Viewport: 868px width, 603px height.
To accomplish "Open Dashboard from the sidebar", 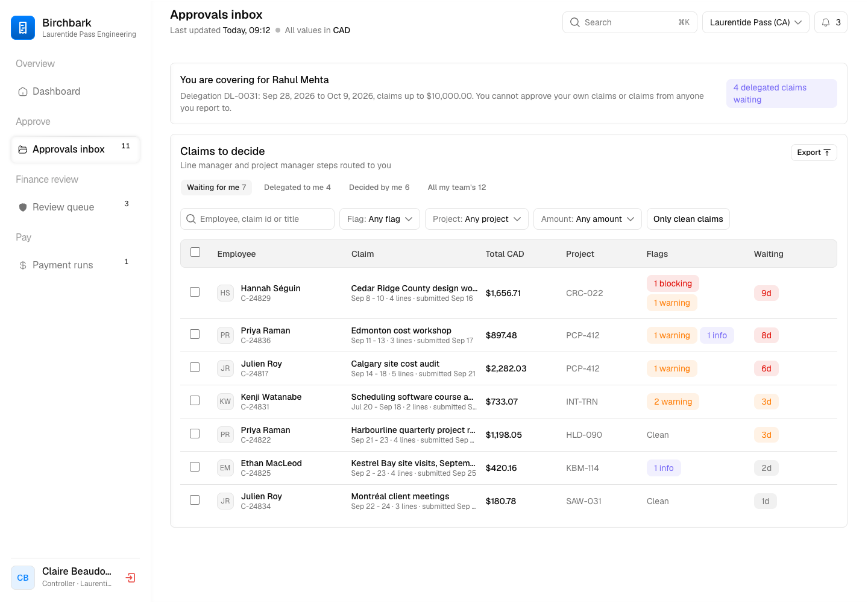I will (75, 92).
